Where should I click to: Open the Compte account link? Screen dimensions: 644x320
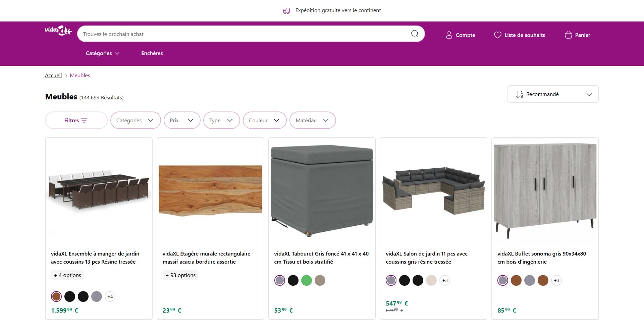(x=460, y=35)
